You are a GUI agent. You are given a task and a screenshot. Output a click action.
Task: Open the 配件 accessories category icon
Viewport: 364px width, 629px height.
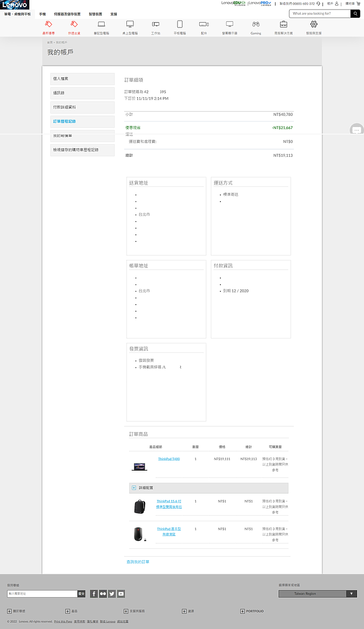pyautogui.click(x=204, y=24)
